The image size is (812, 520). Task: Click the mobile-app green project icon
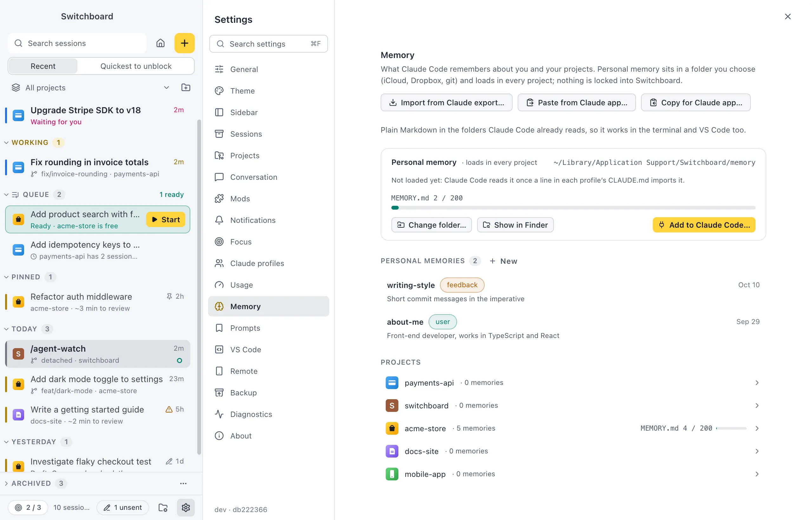(x=392, y=474)
